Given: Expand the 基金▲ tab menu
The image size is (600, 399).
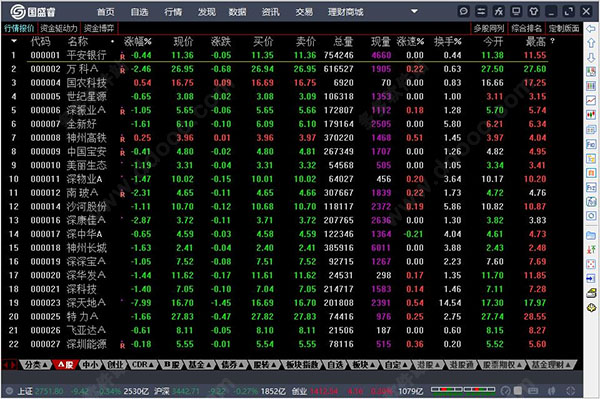Looking at the screenshot, I should pyautogui.click(x=199, y=365).
